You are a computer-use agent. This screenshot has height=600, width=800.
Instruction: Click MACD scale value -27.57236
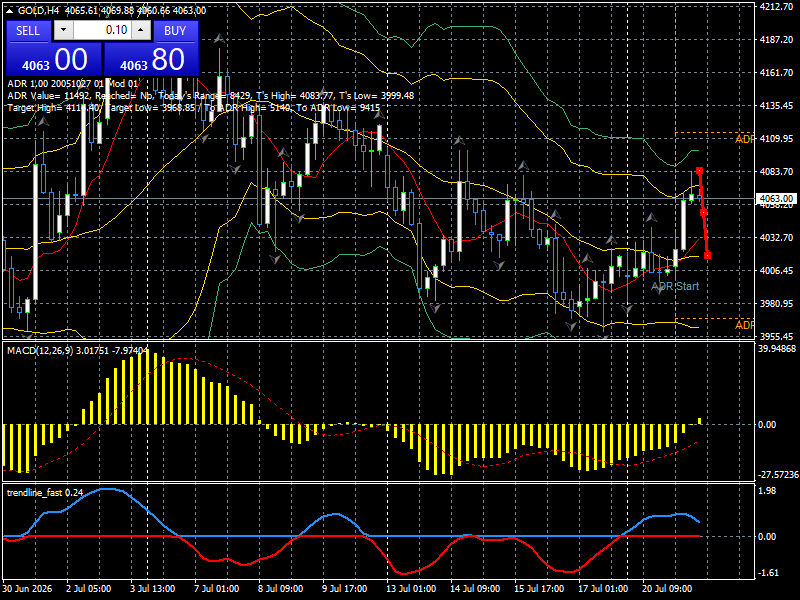click(x=778, y=474)
